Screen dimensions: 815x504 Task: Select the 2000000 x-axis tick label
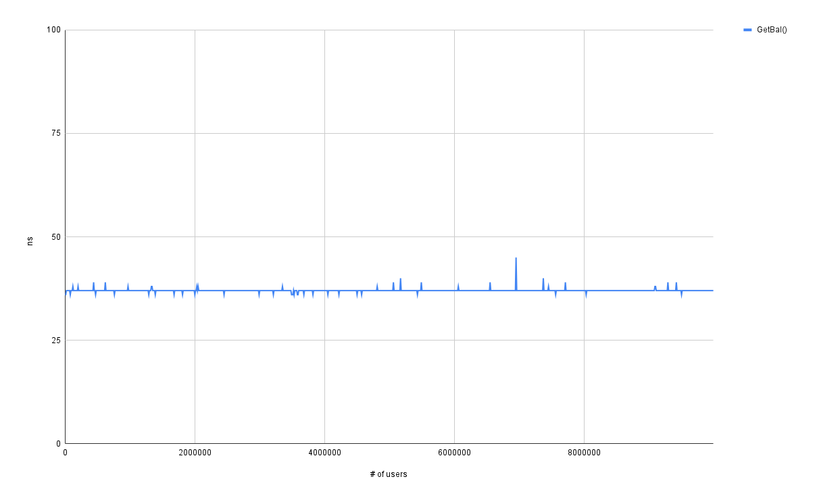point(195,453)
